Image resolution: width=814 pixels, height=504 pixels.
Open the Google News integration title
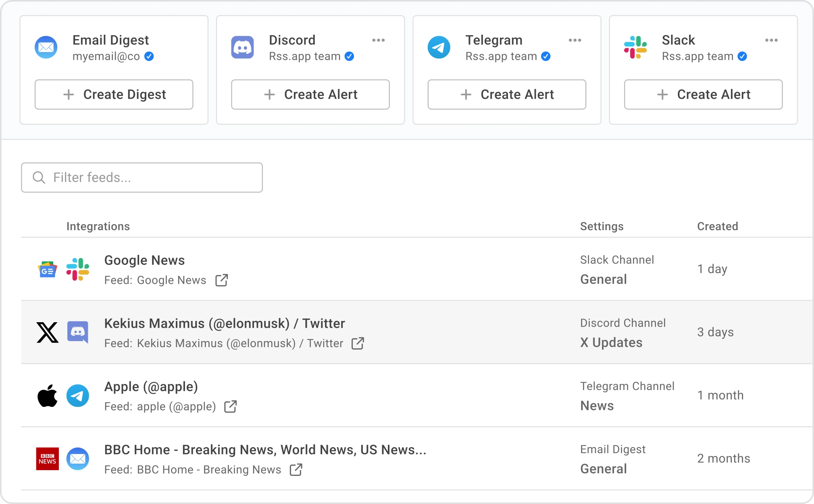tap(144, 260)
